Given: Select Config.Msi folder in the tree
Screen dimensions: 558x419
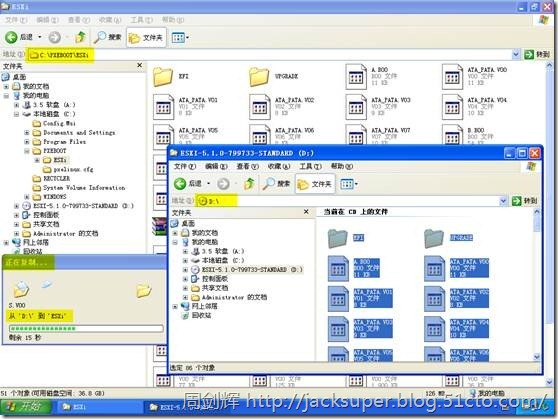Looking at the screenshot, I should coord(54,124).
